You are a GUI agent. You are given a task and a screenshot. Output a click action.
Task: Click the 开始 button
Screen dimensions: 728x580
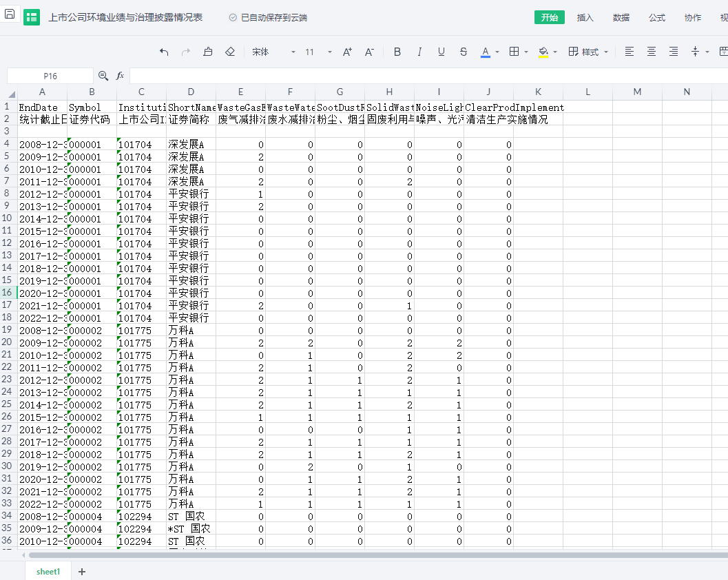pyautogui.click(x=549, y=17)
